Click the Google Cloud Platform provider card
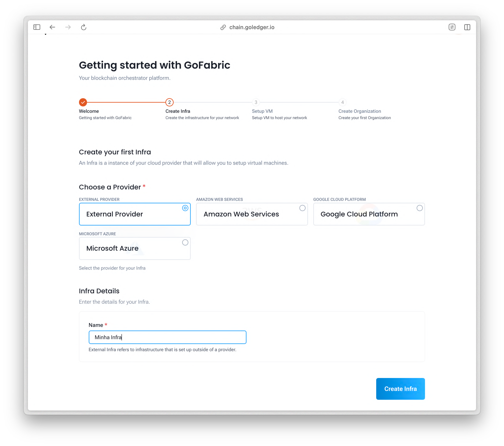Image resolution: width=504 pixels, height=446 pixels. (369, 214)
